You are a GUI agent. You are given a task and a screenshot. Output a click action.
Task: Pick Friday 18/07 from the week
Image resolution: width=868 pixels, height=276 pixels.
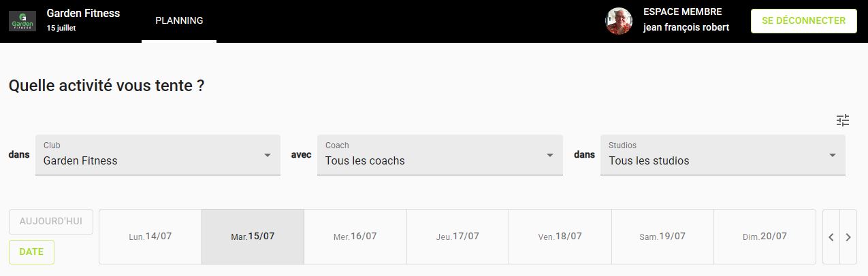point(560,237)
